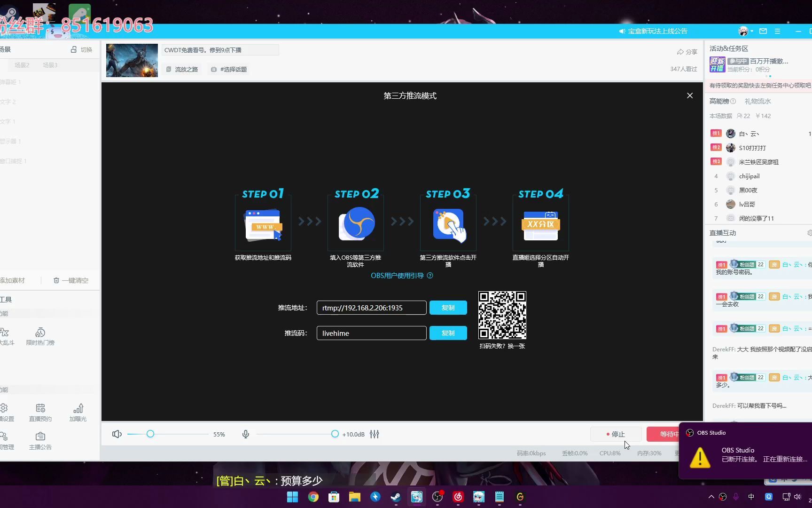
Task: Click the 分享 share button
Action: (687, 52)
